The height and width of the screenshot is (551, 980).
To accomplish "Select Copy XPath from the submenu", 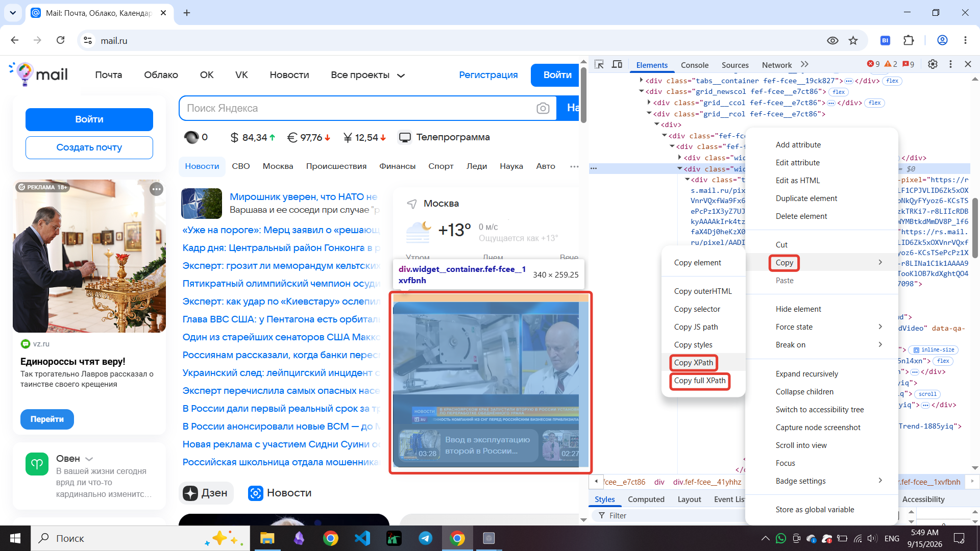I will click(x=703, y=363).
